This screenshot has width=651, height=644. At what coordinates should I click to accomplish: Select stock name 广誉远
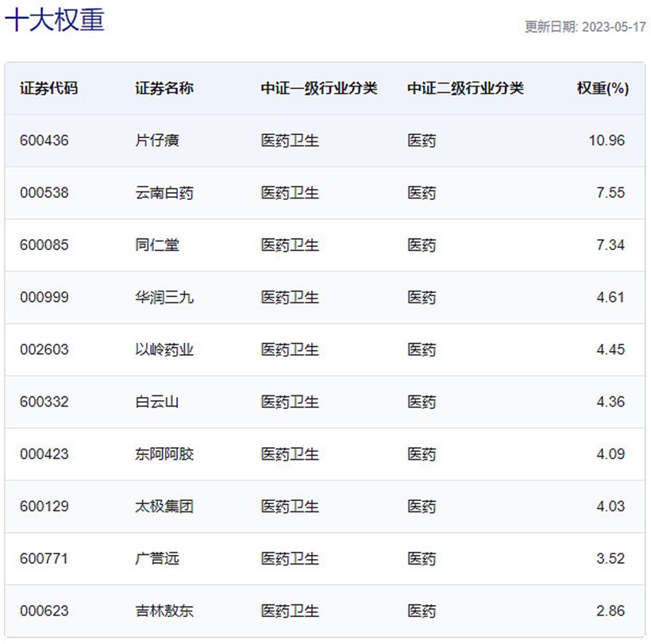click(157, 559)
